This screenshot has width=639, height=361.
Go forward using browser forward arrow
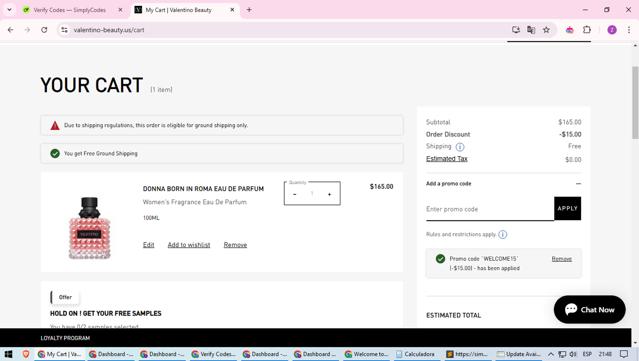(x=27, y=30)
